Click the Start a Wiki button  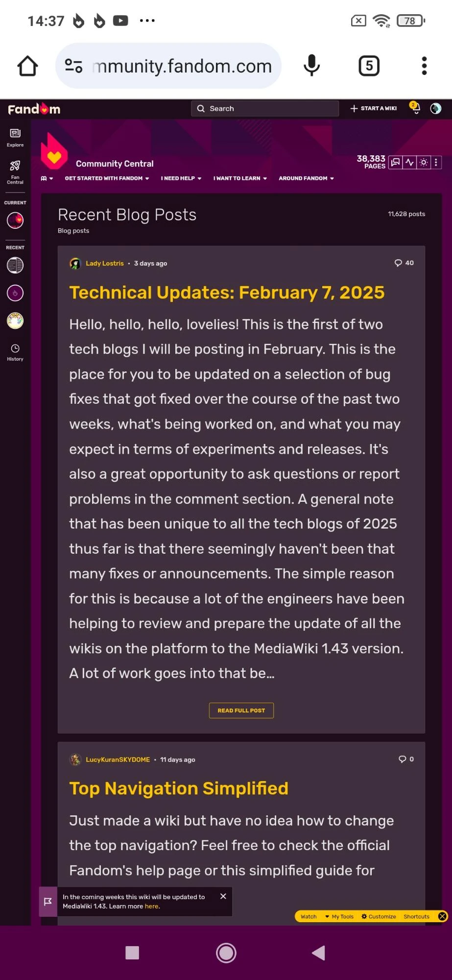click(x=374, y=109)
